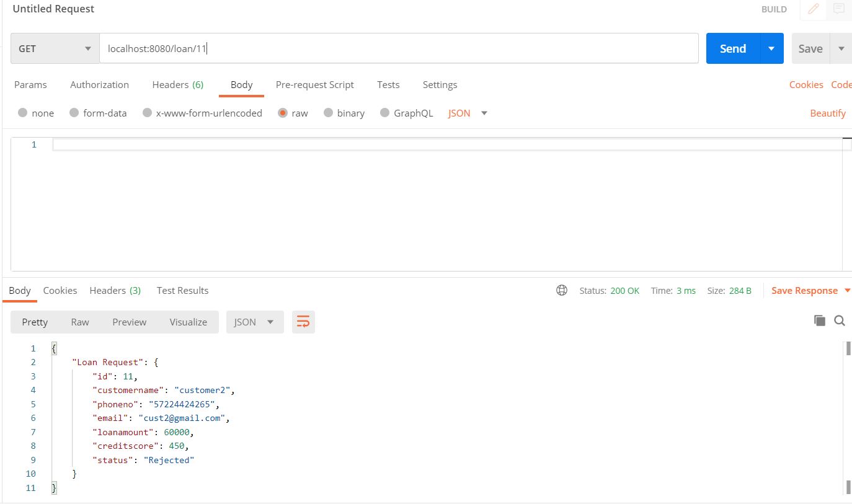Click the BUILD mode label
This screenshot has height=504, width=852.
tap(774, 9)
